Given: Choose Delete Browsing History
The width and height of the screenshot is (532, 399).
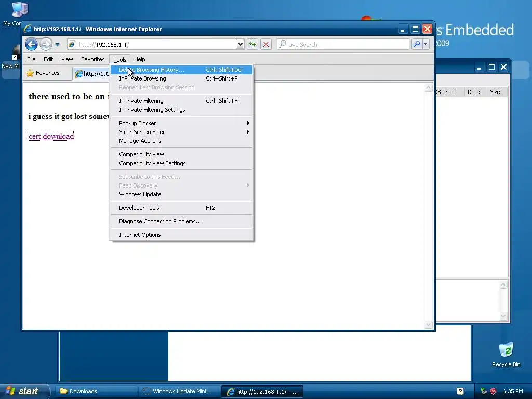Looking at the screenshot, I should [181, 70].
